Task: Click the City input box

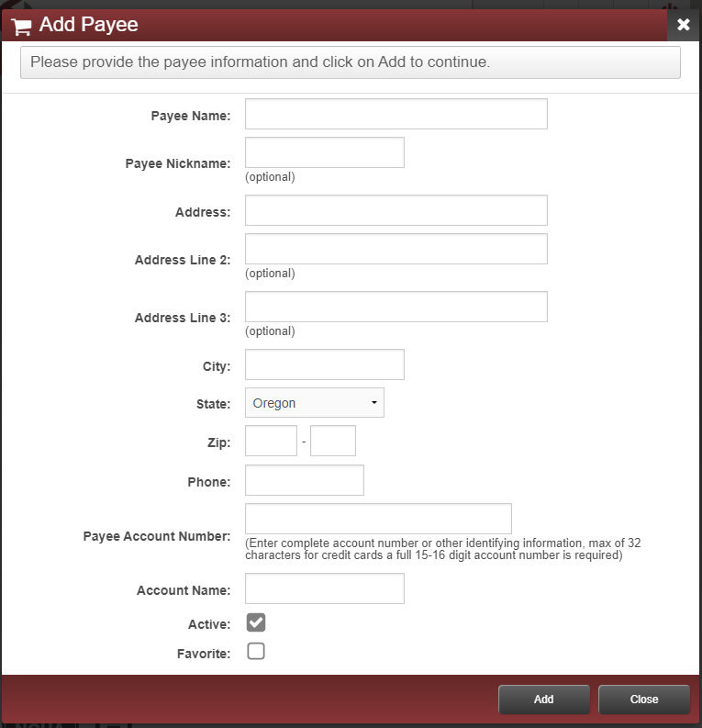Action: (324, 364)
